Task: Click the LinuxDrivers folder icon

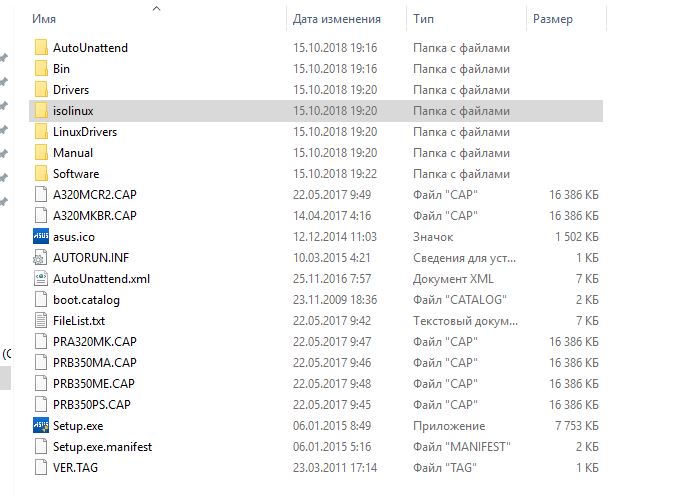Action: 41,132
